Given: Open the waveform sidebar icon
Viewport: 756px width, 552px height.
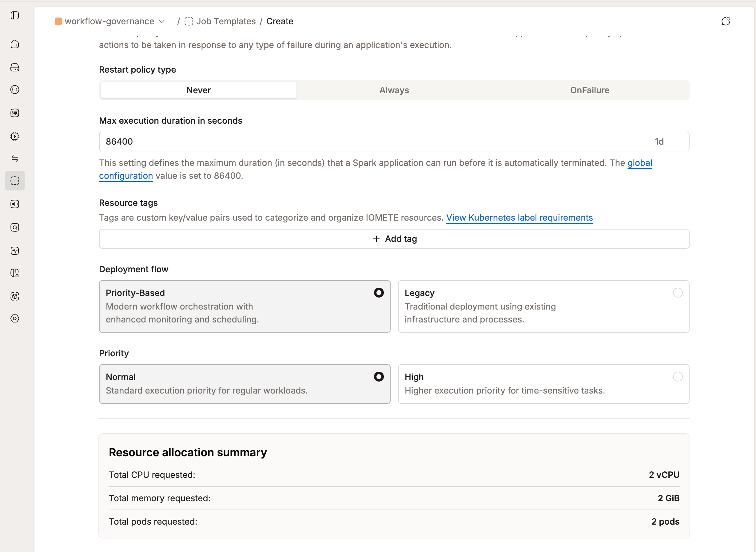Looking at the screenshot, I should click(x=15, y=204).
